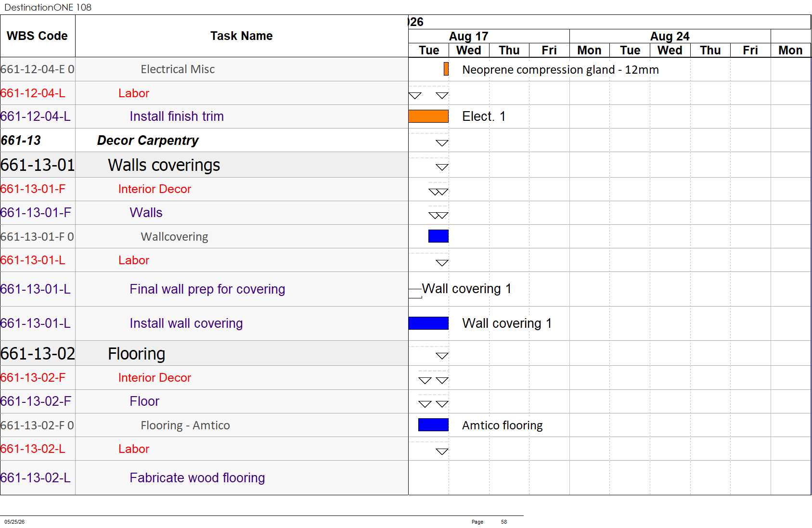Select the Flooring - Amtico task
Image resolution: width=812 pixels, height=528 pixels.
185,425
